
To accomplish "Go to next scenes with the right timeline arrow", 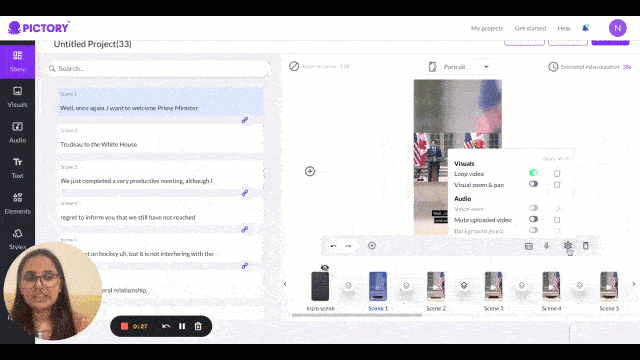I will [633, 284].
